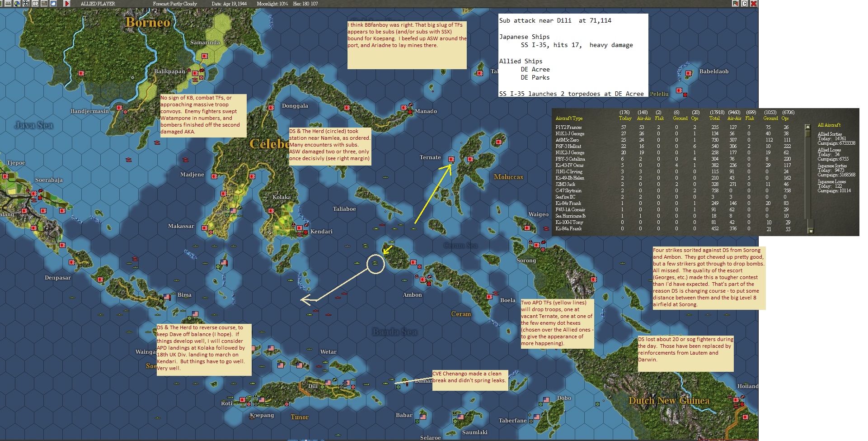Click the Soerabaja city label

(49, 180)
